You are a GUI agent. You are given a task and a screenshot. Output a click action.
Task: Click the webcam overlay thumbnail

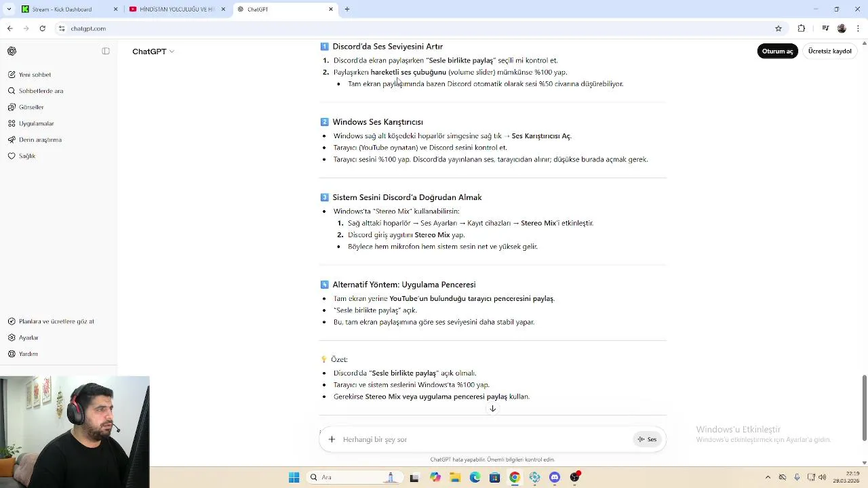coord(75,432)
